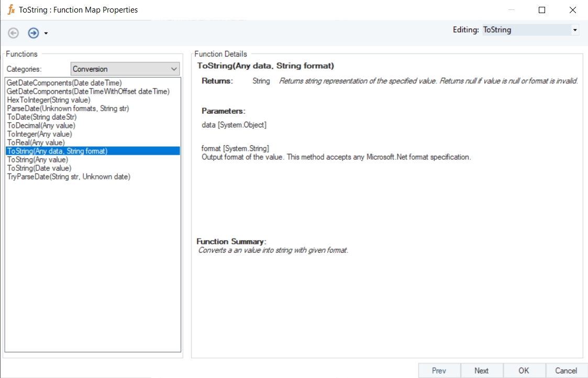The height and width of the screenshot is (378, 588).
Task: Select ToReal(Any value) list item
Action: pyautogui.click(x=36, y=142)
